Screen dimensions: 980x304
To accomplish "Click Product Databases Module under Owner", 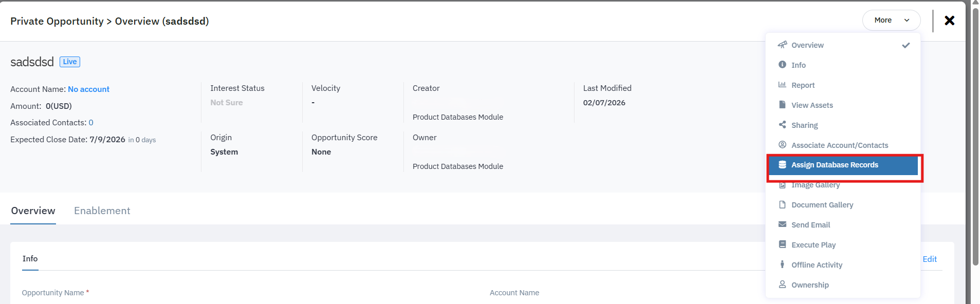I will (458, 166).
